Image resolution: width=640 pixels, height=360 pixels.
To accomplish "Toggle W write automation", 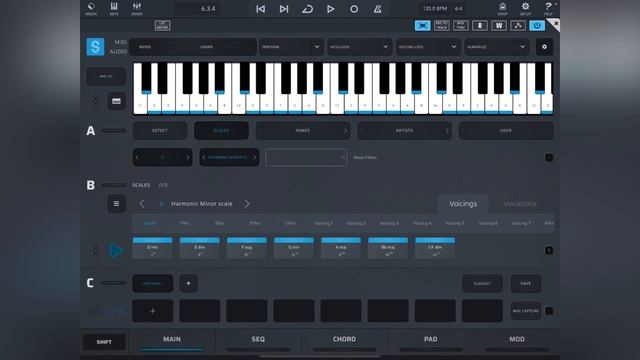I will coord(499,26).
